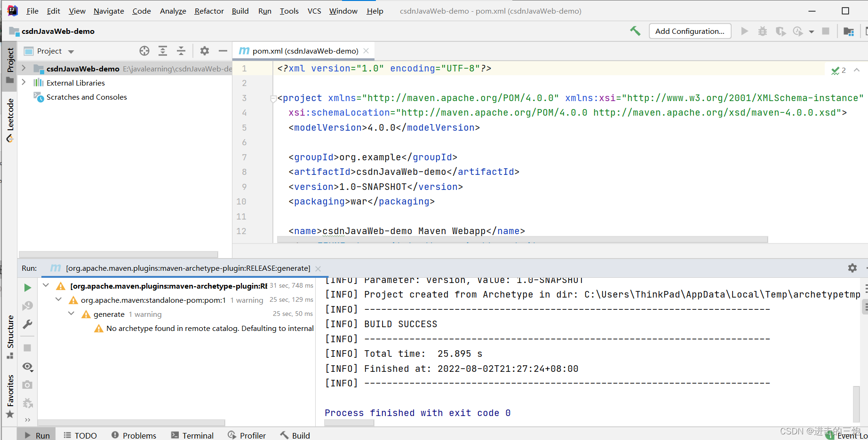The image size is (868, 440).
Task: Click Add Configuration button
Action: tap(690, 31)
